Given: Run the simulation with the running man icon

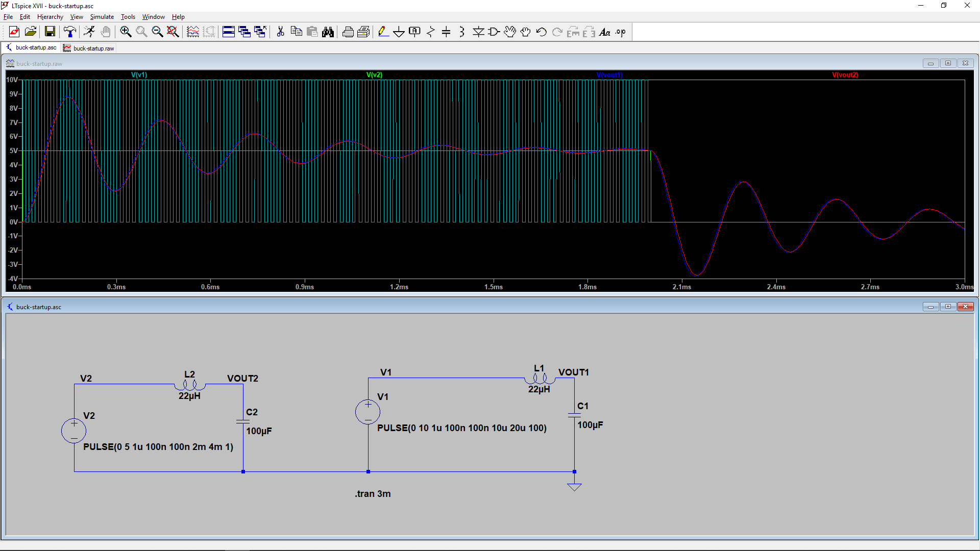Looking at the screenshot, I should 89,32.
